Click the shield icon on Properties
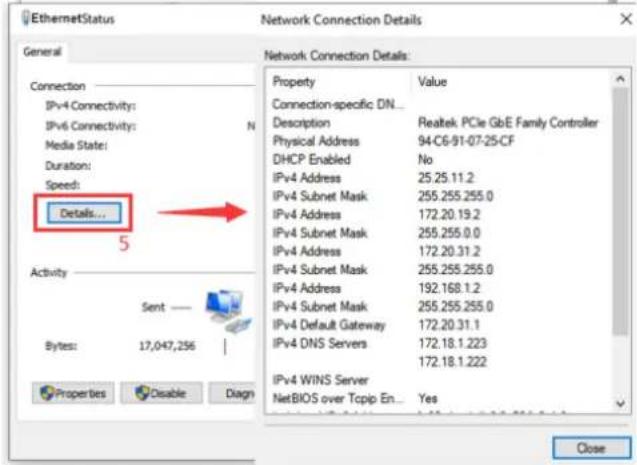The width and height of the screenshot is (637, 465). (x=47, y=393)
